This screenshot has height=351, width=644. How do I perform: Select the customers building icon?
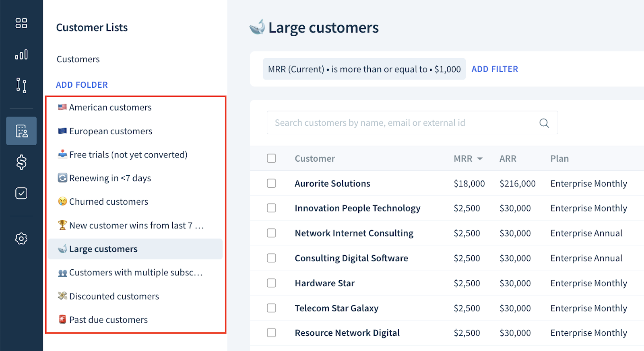[21, 131]
